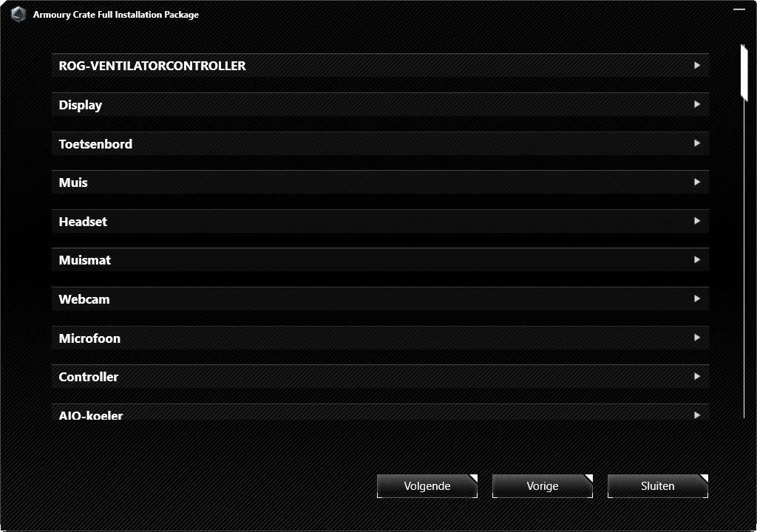Select the Muismat category label
Screen dimensions: 757x532
(x=84, y=260)
